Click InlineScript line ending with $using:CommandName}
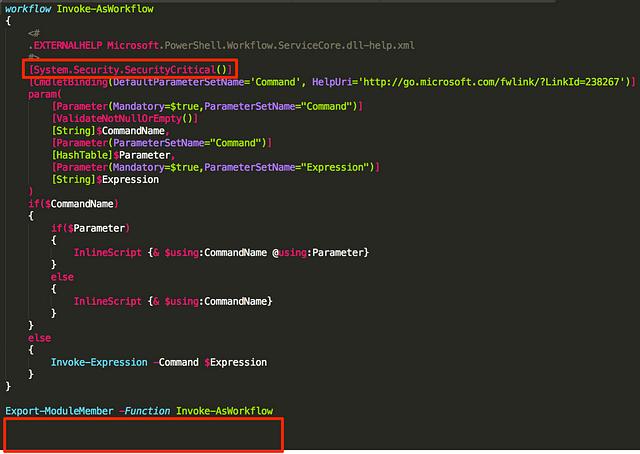640x454 pixels. click(173, 301)
